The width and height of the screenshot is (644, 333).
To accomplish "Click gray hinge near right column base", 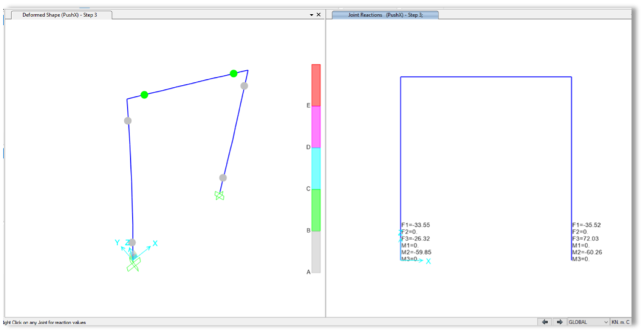I will coord(223,178).
